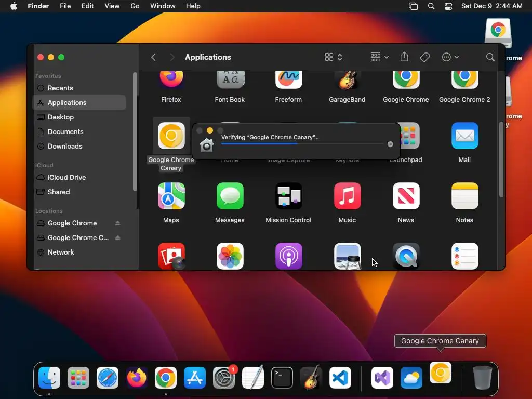Eject the Google Chrome volume
The image size is (532, 399).
click(x=118, y=223)
